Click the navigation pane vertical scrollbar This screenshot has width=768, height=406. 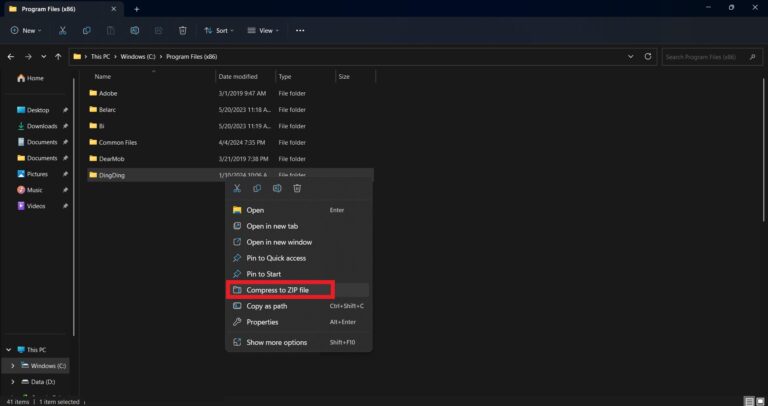tap(74, 206)
